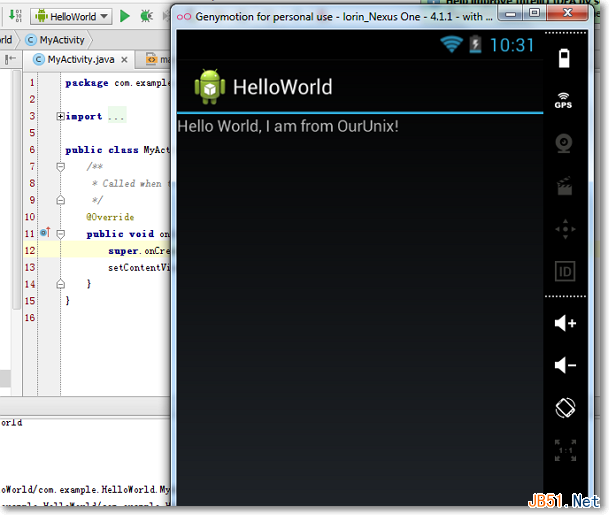The height and width of the screenshot is (515, 609).
Task: Open Genymotion camera widget
Action: click(564, 143)
